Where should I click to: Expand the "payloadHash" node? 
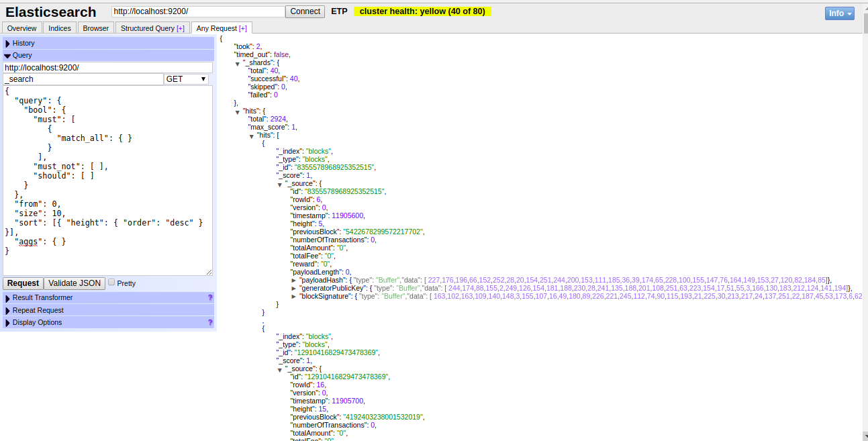(x=294, y=281)
